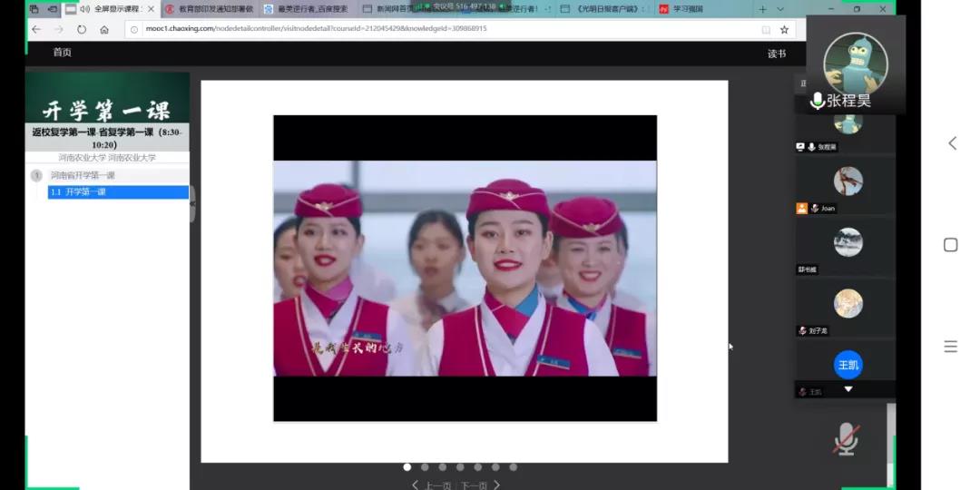Tap the Android back navigation arrow
The height and width of the screenshot is (490, 980).
pos(952,143)
